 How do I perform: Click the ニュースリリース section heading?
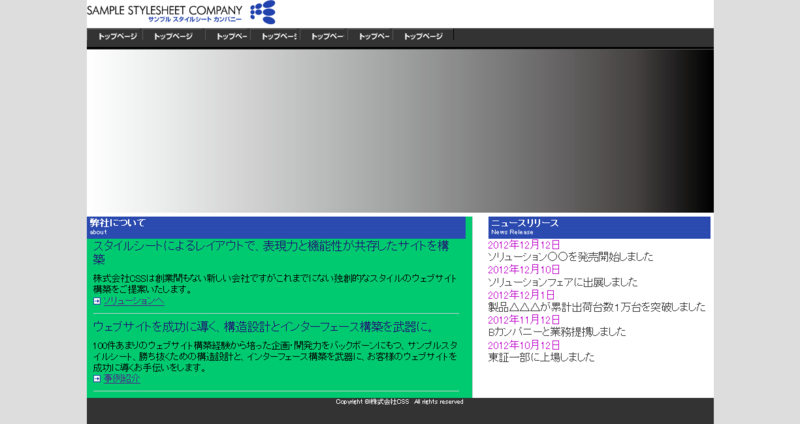[599, 228]
